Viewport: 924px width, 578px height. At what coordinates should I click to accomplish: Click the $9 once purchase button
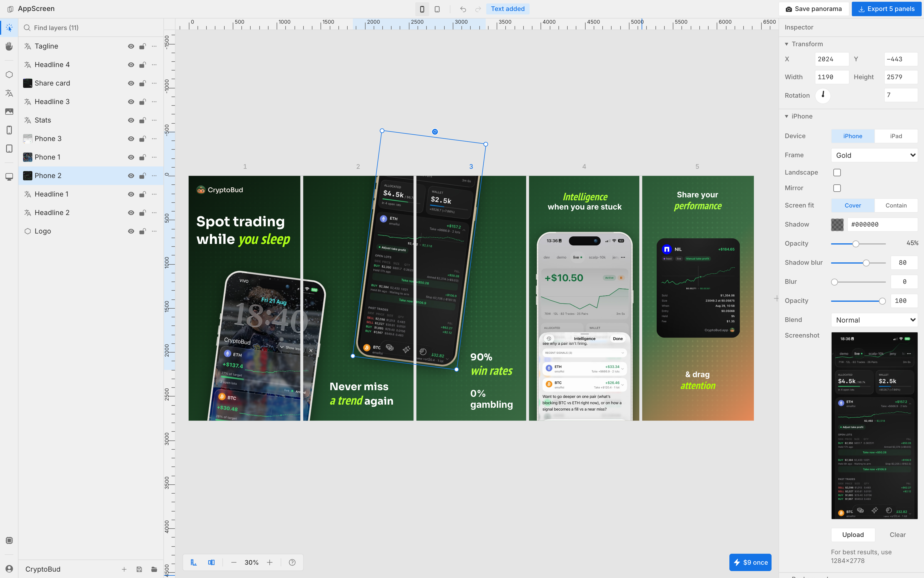click(x=750, y=562)
